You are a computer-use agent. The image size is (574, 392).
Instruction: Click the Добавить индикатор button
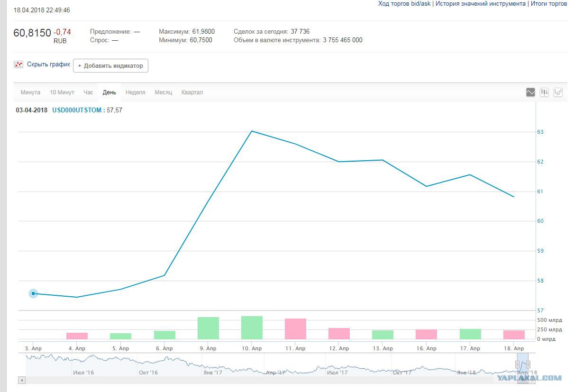(x=110, y=65)
